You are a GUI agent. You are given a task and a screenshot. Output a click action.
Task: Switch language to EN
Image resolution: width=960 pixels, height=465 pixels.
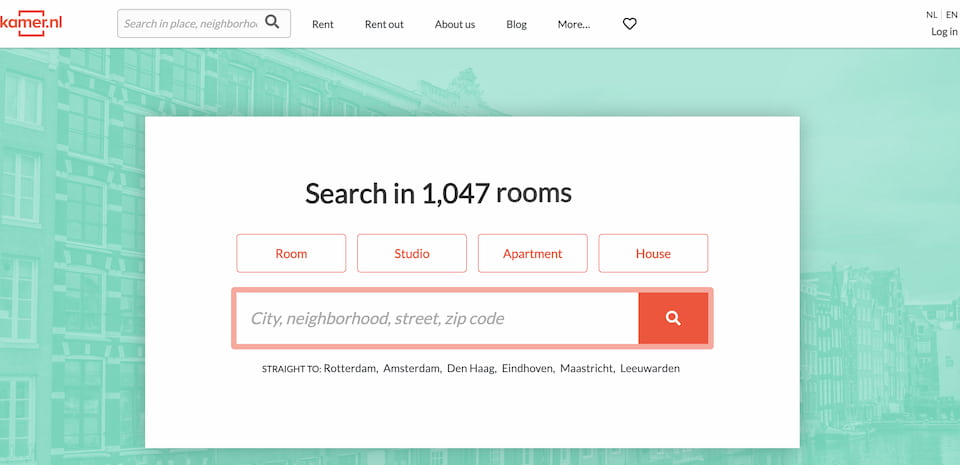click(951, 15)
